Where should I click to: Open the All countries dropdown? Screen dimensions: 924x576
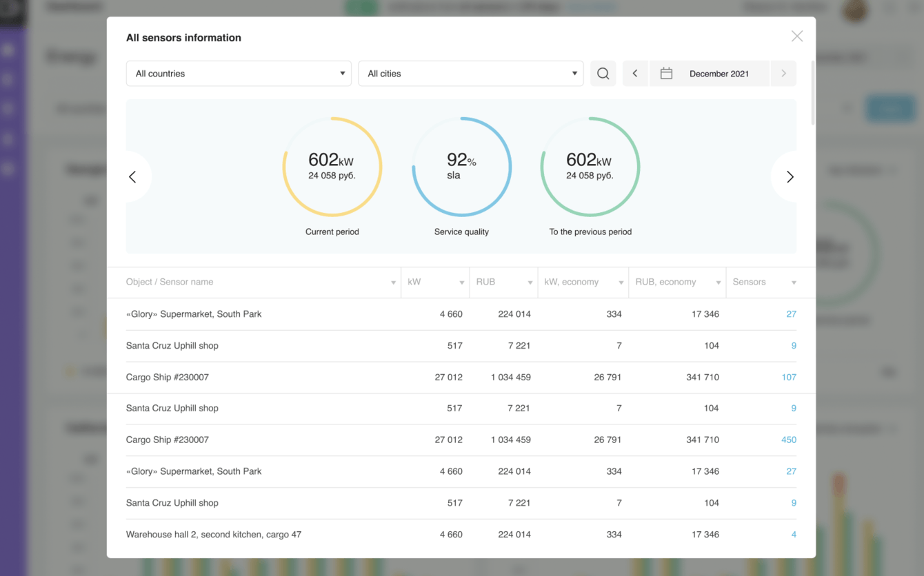pyautogui.click(x=239, y=74)
